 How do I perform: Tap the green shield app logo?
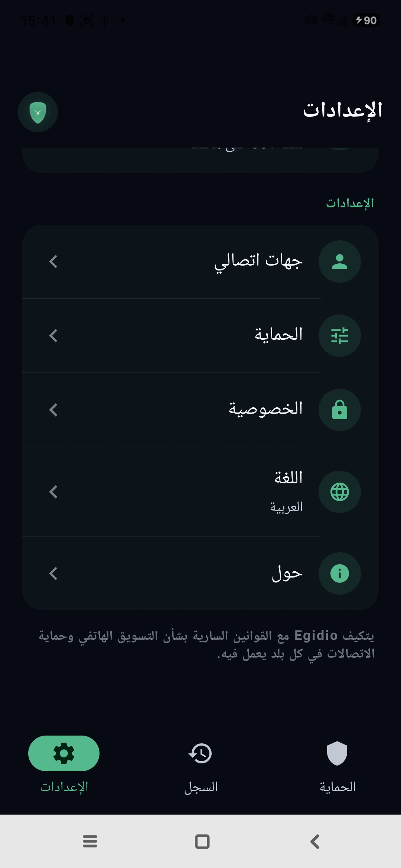pos(38,112)
